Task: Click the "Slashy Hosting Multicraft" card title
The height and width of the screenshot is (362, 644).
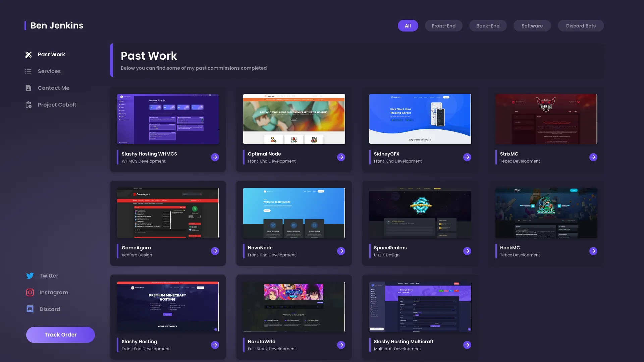Action: (x=404, y=342)
